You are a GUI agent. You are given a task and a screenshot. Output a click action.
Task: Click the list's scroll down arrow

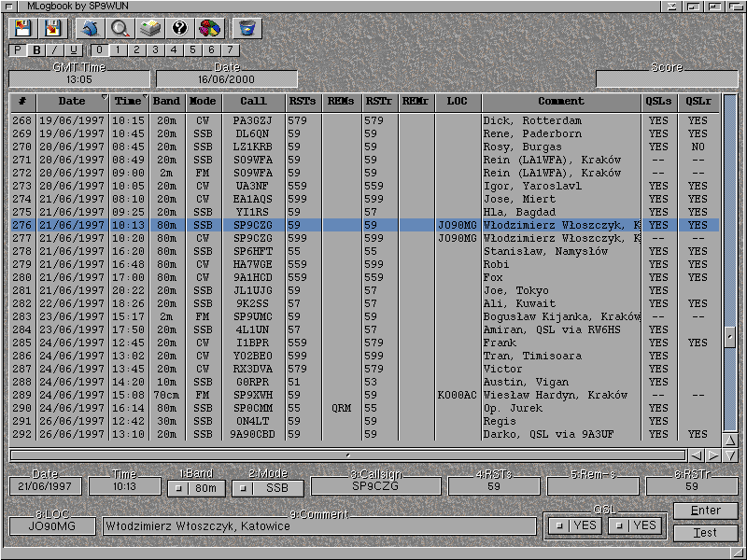click(x=730, y=455)
